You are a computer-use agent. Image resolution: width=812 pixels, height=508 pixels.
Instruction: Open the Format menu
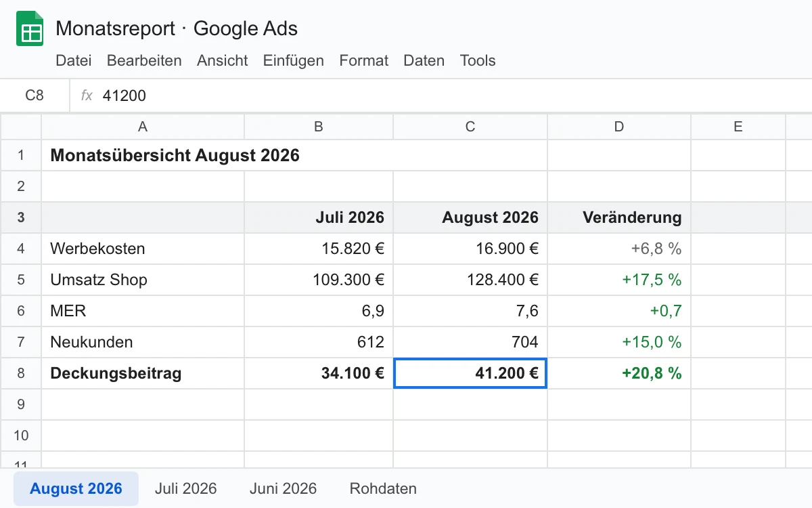[364, 60]
